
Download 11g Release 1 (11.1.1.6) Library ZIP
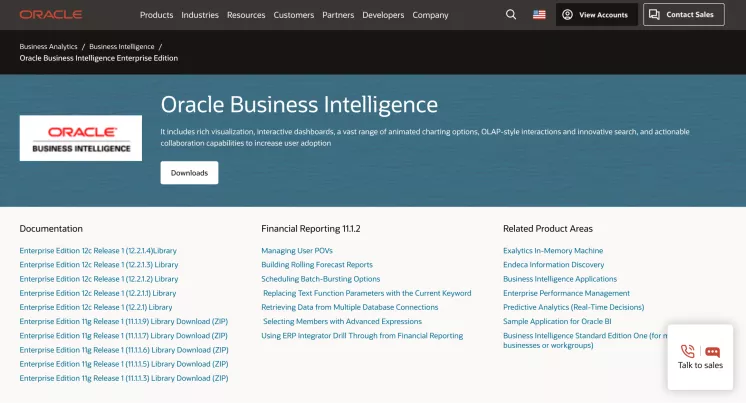tap(124, 350)
